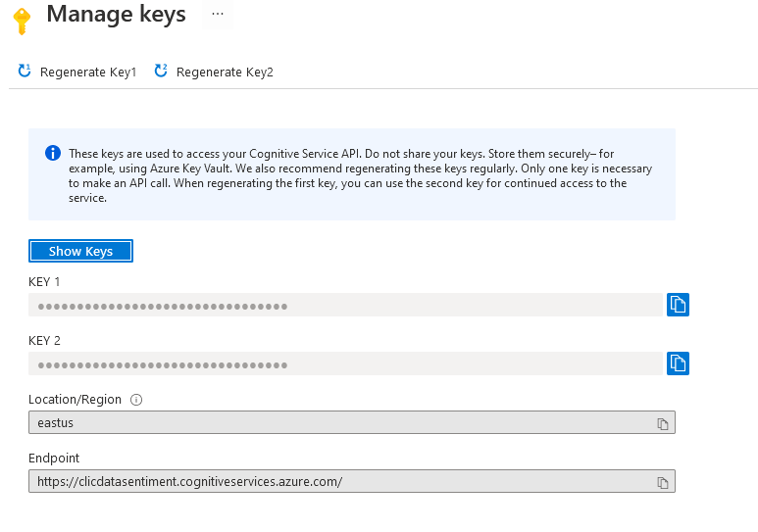Select the masked KEY 1 field
The height and width of the screenshot is (532, 758).
tap(345, 305)
